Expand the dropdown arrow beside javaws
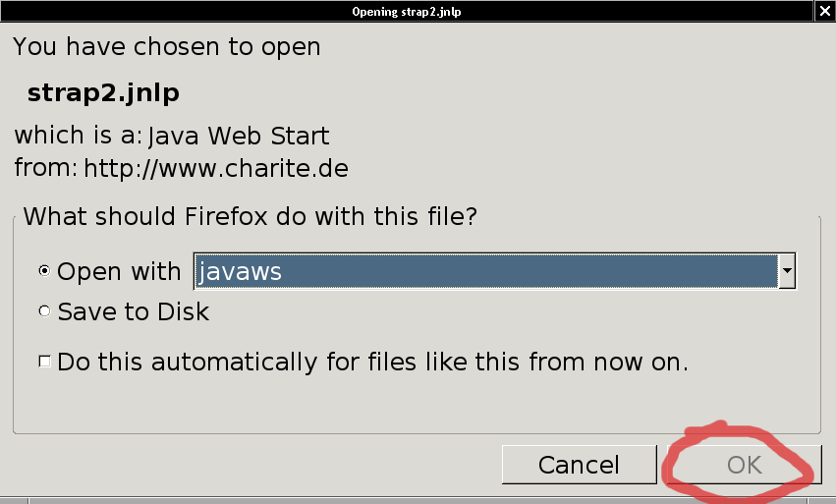Viewport: 836px width, 504px height. click(x=786, y=271)
